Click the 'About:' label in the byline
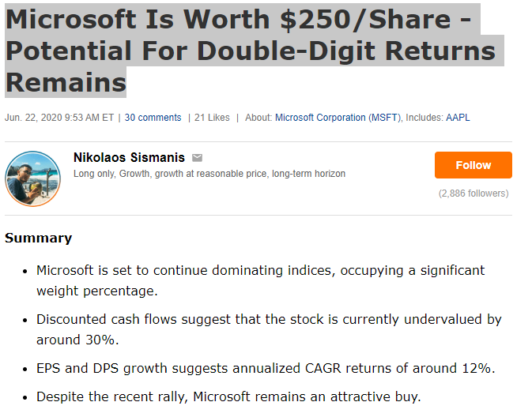Image resolution: width=532 pixels, height=417 pixels. pos(258,118)
